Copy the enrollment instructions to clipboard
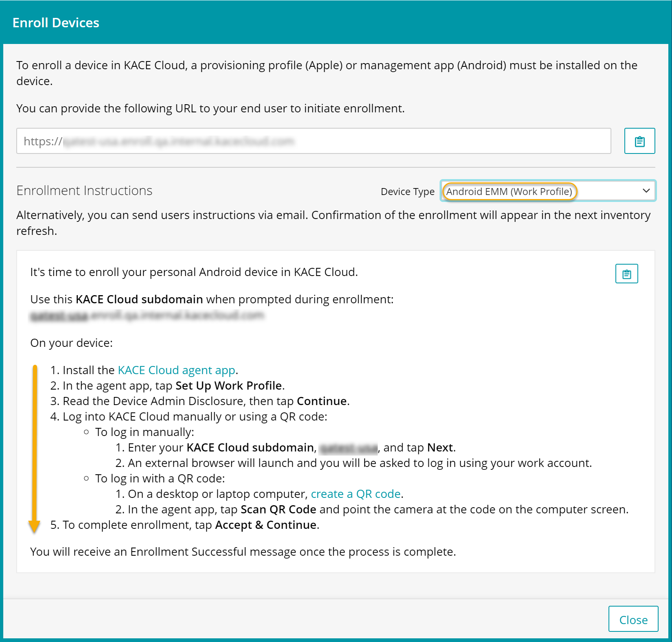 click(x=626, y=274)
